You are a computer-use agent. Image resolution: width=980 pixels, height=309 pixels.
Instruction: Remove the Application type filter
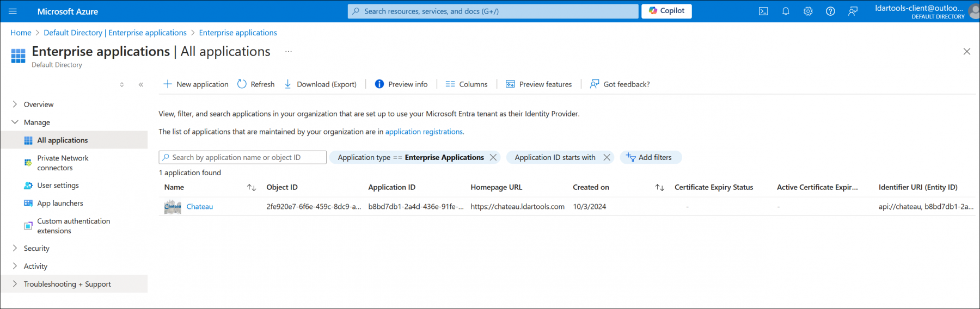493,157
